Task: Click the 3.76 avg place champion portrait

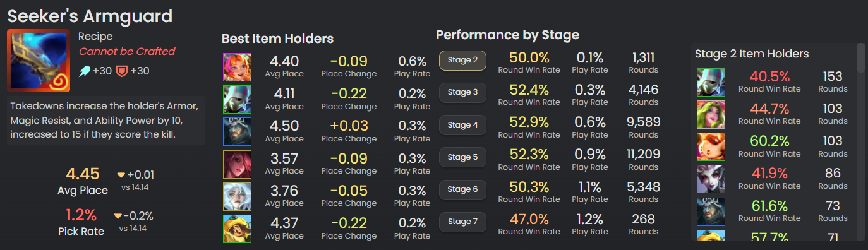Action: point(237,196)
